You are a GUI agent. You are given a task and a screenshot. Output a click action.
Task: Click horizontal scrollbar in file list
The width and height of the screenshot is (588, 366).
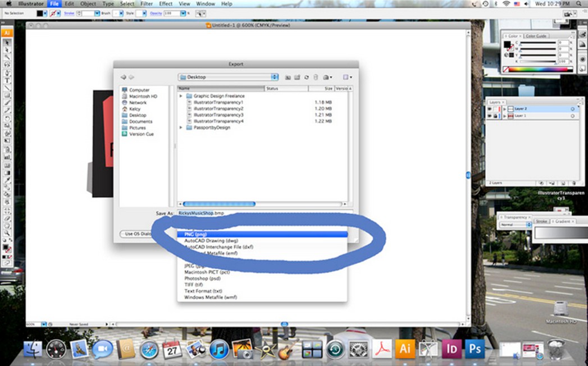(219, 204)
